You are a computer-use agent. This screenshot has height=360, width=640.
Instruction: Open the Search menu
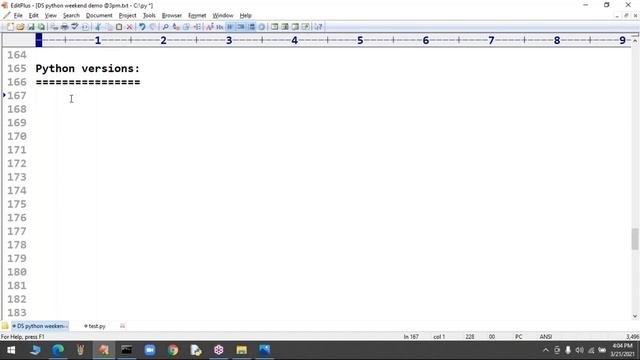coord(71,16)
